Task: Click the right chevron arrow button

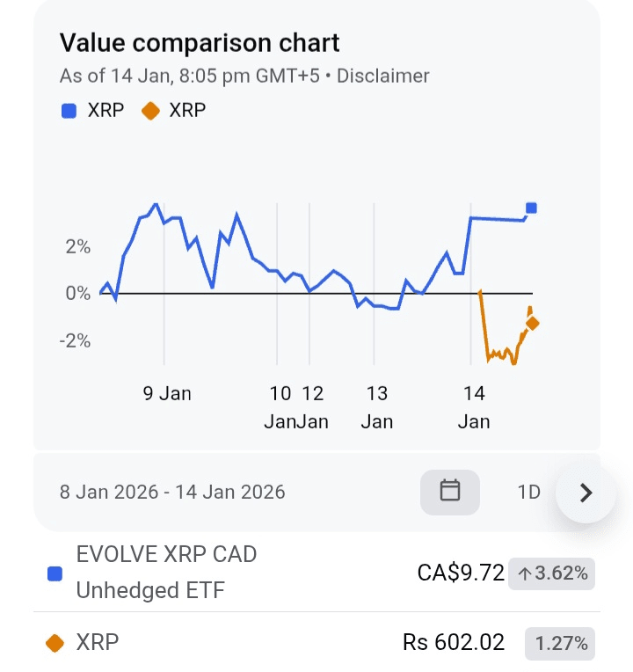Action: point(586,493)
